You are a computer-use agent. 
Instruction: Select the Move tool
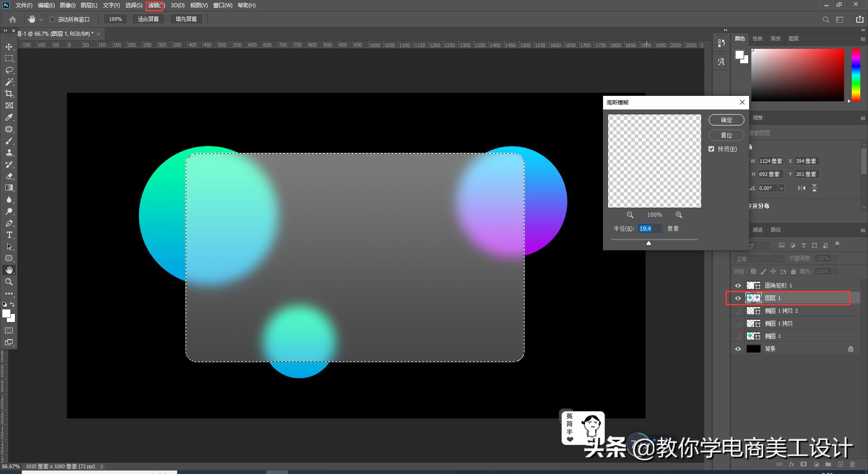point(9,47)
